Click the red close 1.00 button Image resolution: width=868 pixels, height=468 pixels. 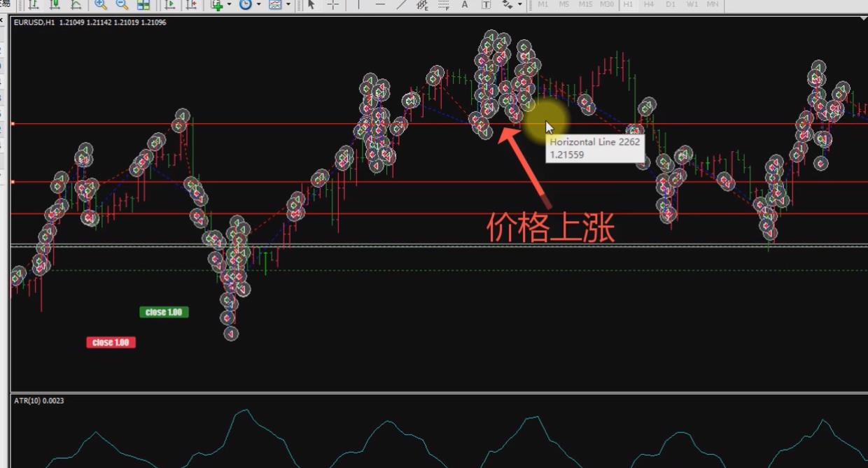tap(111, 342)
